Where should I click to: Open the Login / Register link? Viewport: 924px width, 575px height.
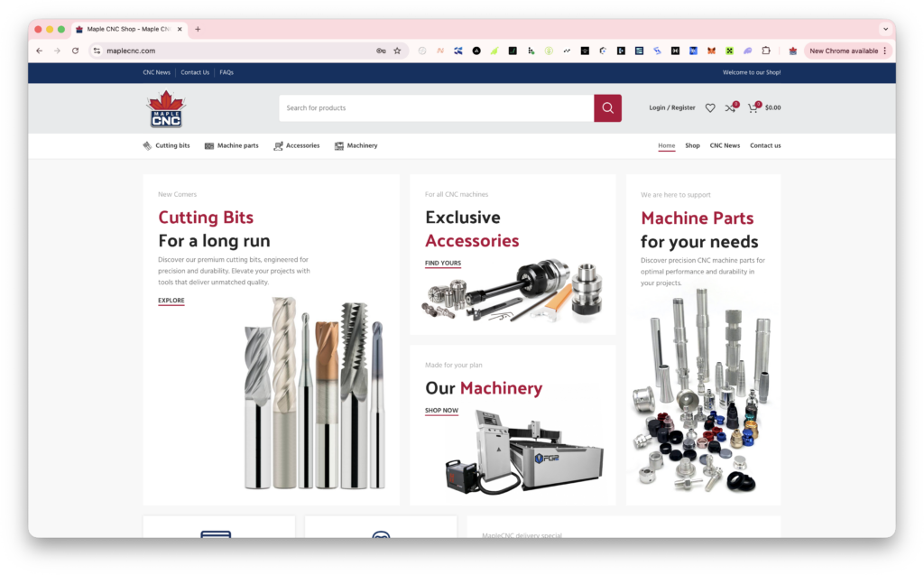click(671, 107)
